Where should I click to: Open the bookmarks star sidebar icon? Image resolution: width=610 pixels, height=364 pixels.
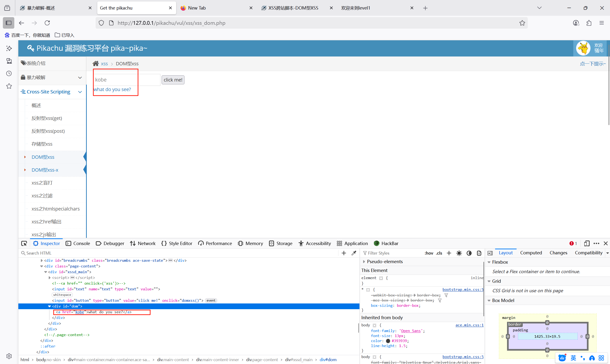[x=9, y=86]
